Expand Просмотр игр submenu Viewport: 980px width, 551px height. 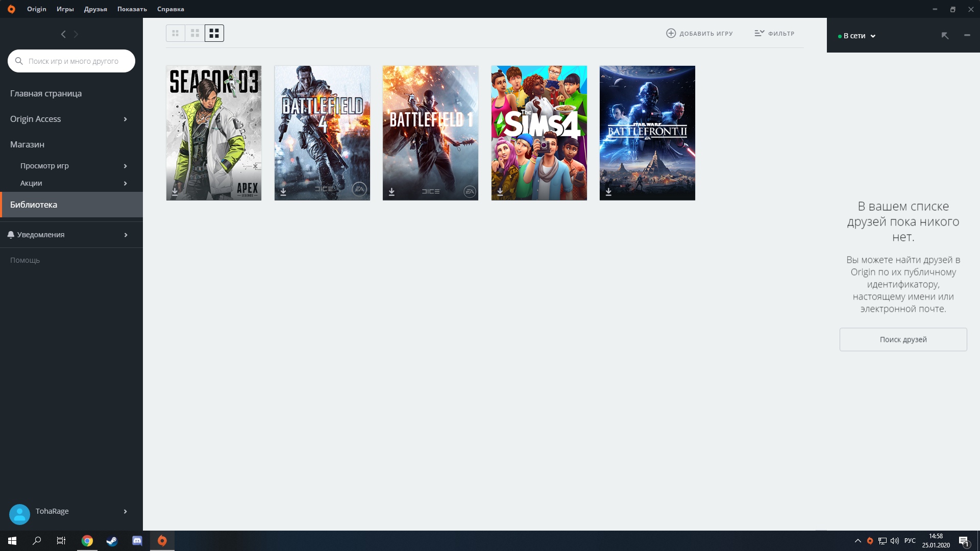[125, 166]
